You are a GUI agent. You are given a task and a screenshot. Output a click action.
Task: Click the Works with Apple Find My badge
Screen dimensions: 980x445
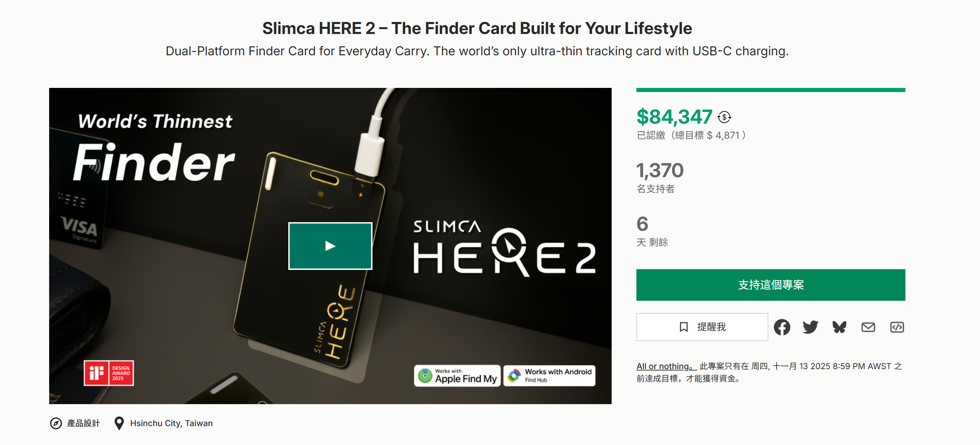457,376
